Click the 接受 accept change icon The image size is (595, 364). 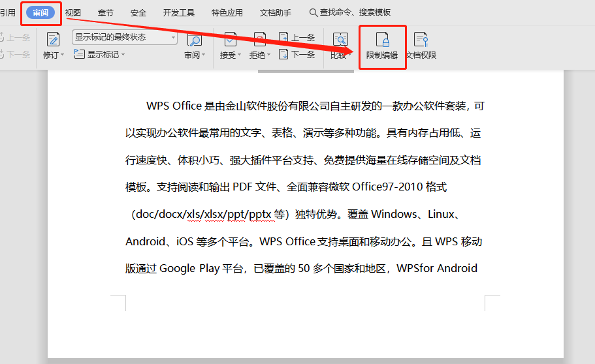231,39
